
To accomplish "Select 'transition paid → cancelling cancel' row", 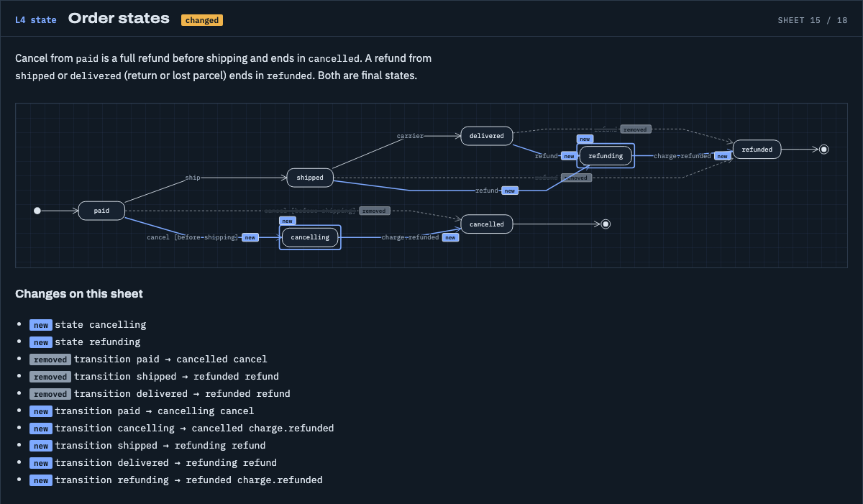I will 142,411.
